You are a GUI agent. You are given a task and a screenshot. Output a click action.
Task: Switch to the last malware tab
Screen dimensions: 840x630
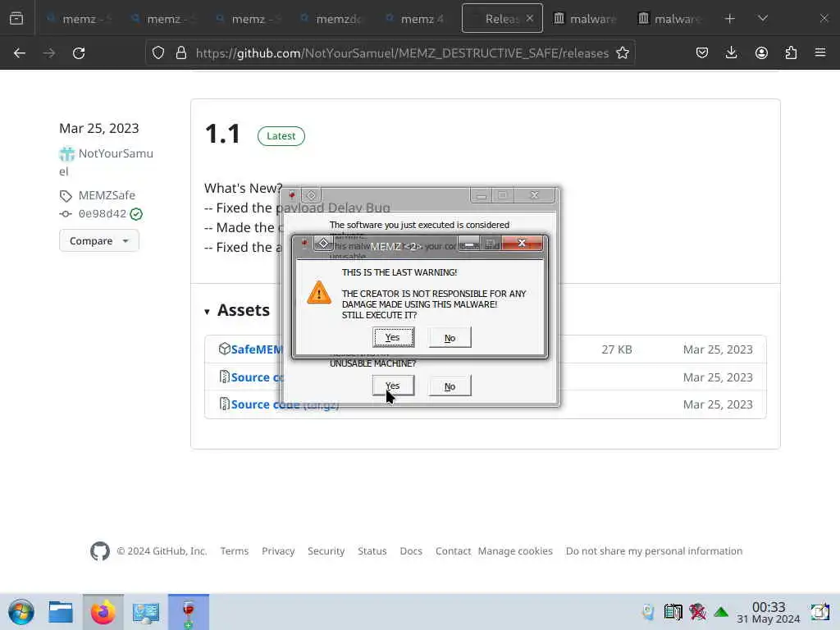tap(669, 19)
